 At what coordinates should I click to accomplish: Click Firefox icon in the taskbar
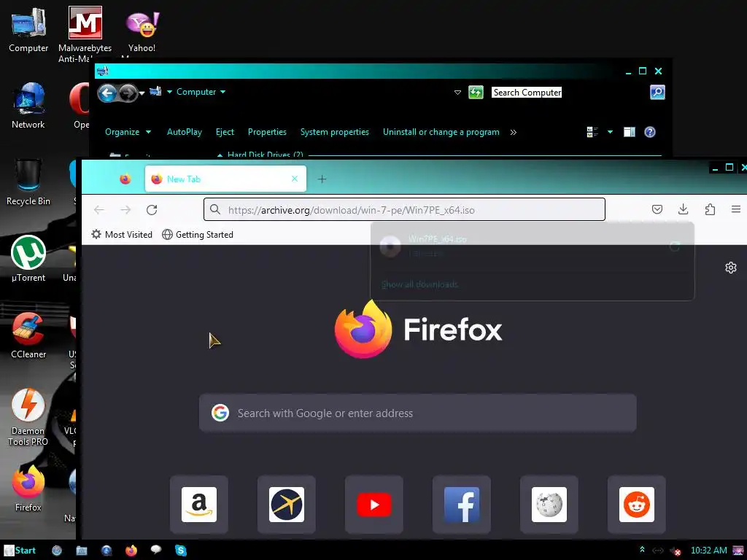click(x=131, y=551)
